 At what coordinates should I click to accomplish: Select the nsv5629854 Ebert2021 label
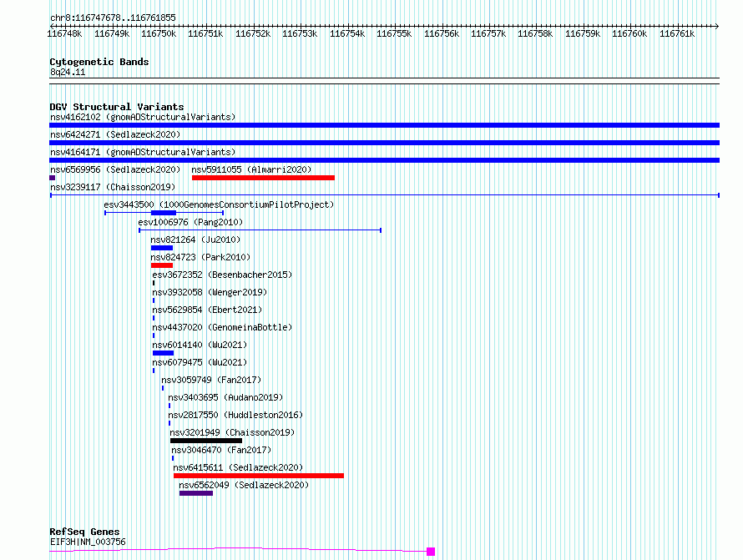tap(207, 310)
